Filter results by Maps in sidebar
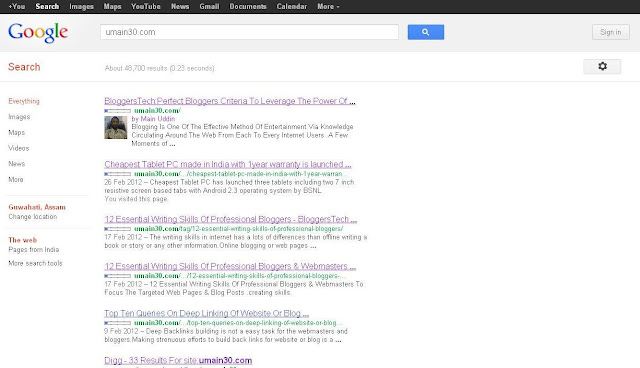Viewport: 640px width, 368px height. click(x=16, y=133)
